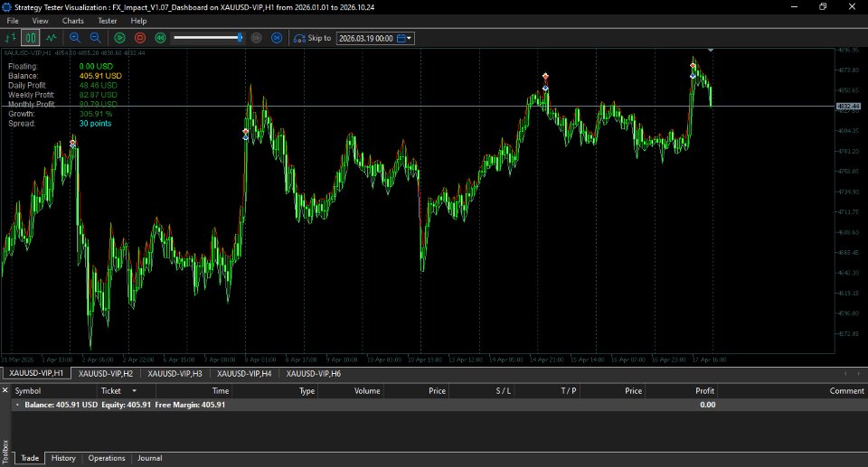Sort by the Time column header
Viewport: 868px width, 467px height.
[x=193, y=390]
